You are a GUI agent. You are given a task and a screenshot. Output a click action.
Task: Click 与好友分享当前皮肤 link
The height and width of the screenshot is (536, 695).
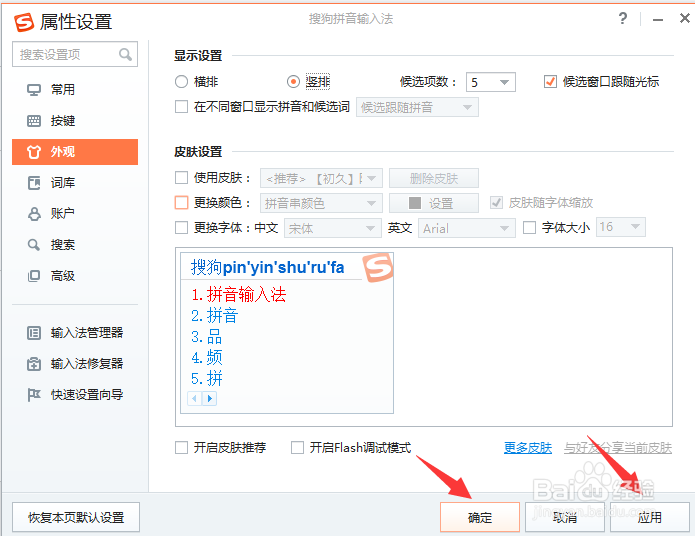(x=618, y=448)
